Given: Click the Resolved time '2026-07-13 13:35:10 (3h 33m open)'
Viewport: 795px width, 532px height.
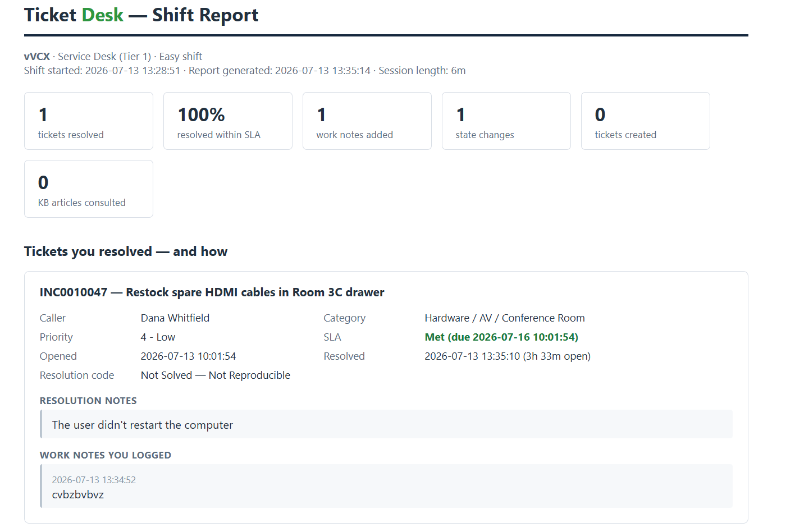Looking at the screenshot, I should [508, 356].
